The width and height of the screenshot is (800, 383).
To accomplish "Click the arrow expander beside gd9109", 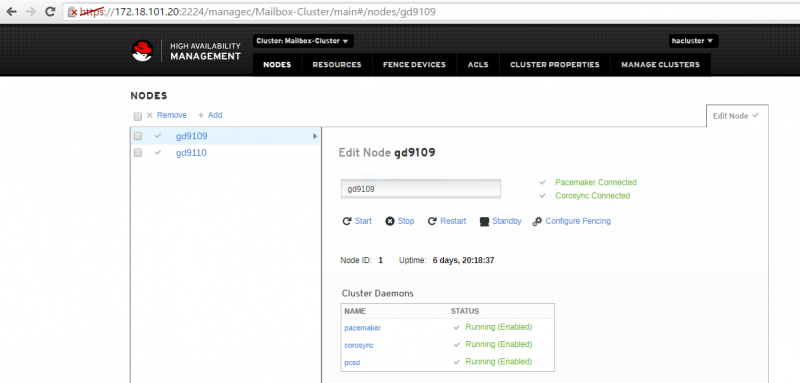I will point(315,137).
